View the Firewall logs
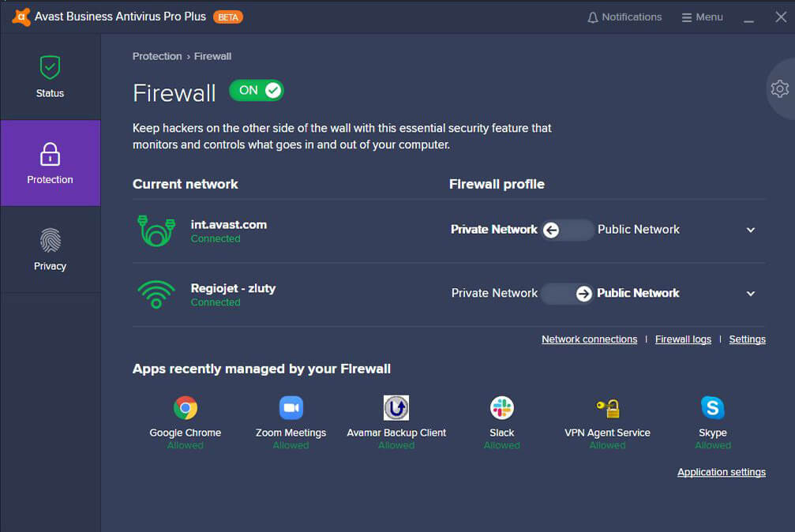 (x=683, y=339)
